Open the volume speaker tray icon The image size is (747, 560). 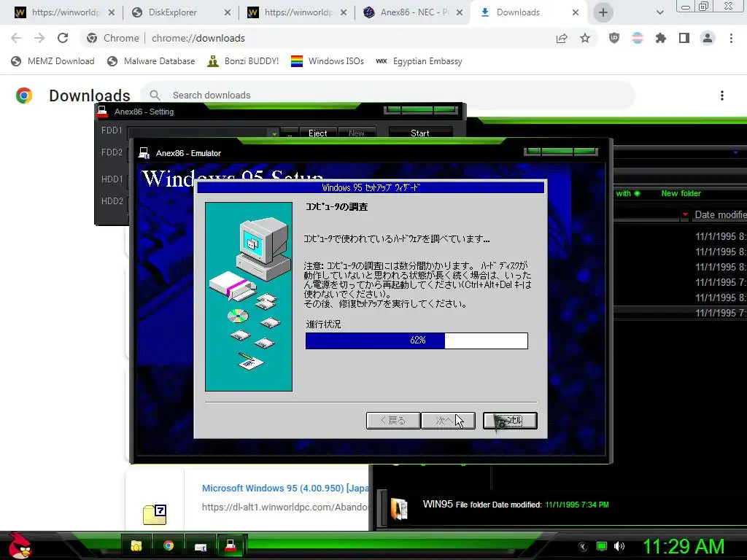click(619, 546)
